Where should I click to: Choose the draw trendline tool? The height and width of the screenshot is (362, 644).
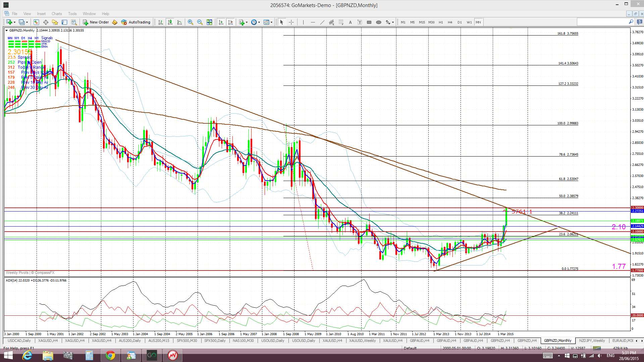[x=322, y=22]
